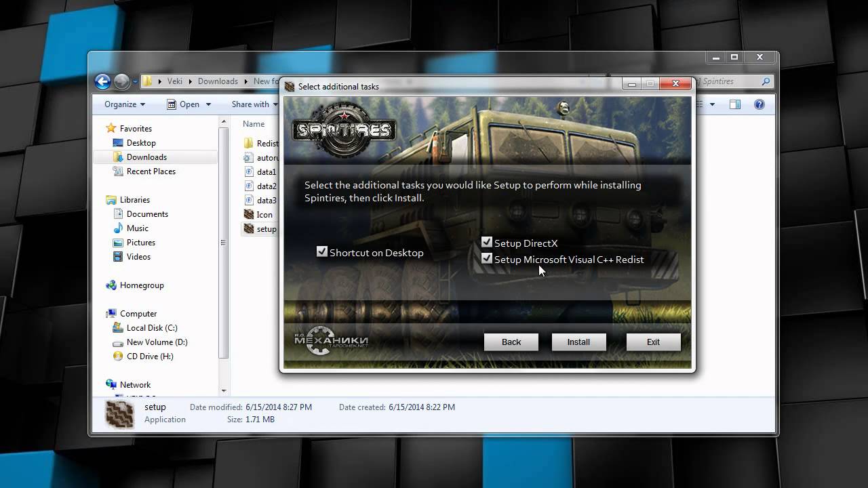
Task: Click the Explorer forward arrow icon
Action: (121, 81)
